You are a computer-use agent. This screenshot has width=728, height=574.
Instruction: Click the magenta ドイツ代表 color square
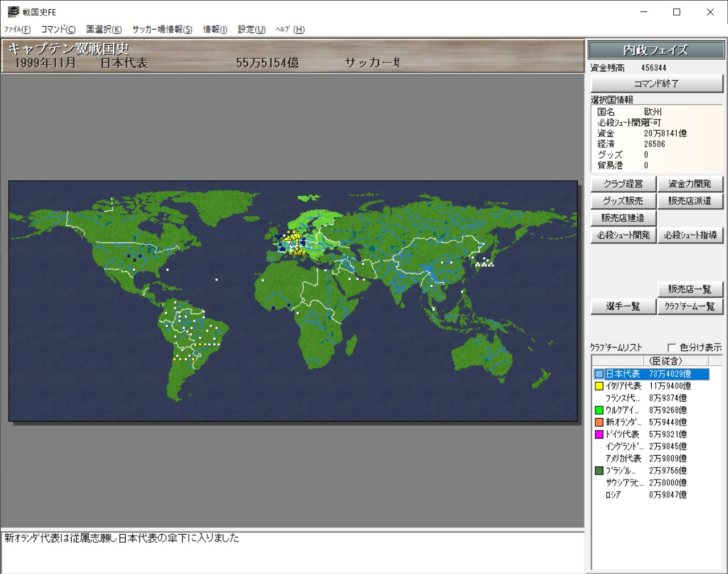tap(599, 434)
